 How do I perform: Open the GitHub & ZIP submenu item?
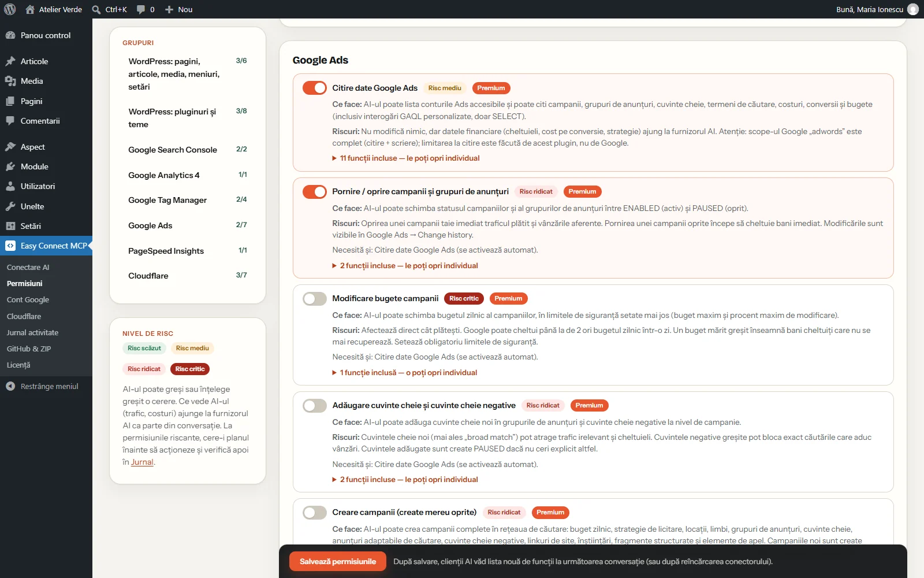pos(29,349)
